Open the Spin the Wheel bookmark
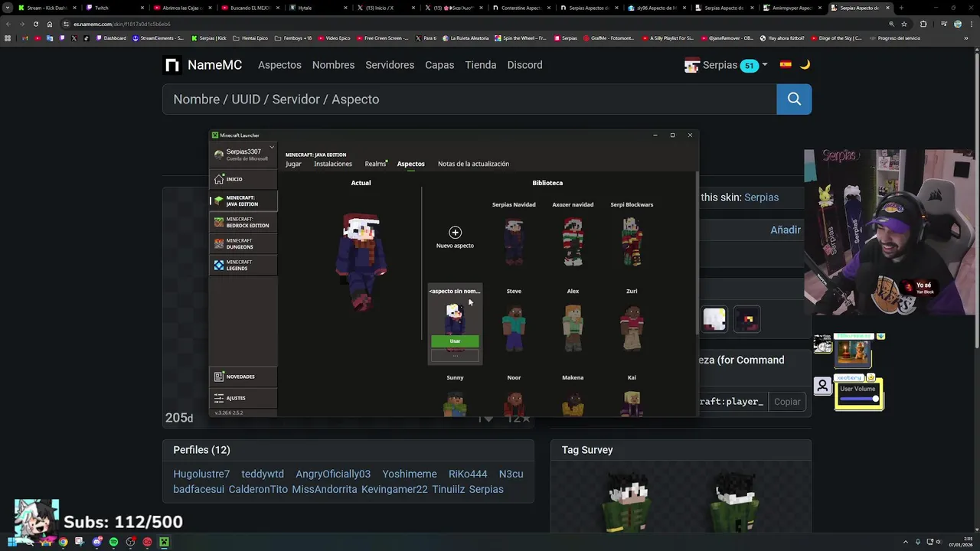 pos(521,37)
